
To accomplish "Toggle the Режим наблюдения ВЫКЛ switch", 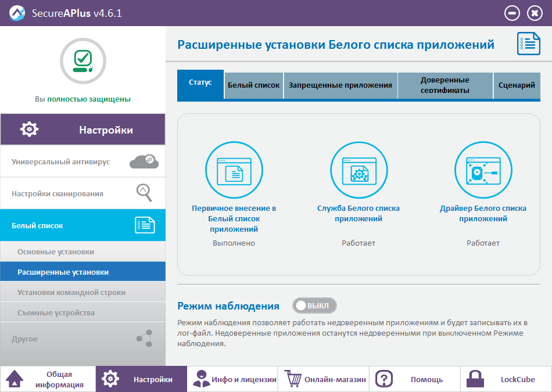I will click(314, 305).
